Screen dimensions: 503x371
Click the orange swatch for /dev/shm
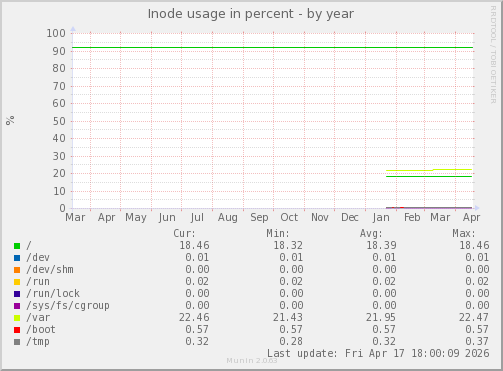pos(17,270)
